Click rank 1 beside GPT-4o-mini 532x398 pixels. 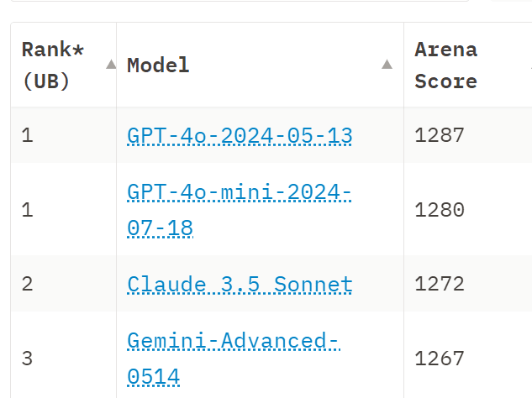[28, 210]
